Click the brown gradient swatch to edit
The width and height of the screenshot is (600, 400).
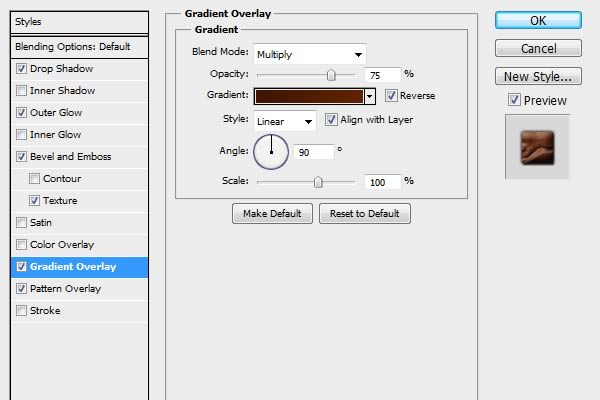pos(309,96)
